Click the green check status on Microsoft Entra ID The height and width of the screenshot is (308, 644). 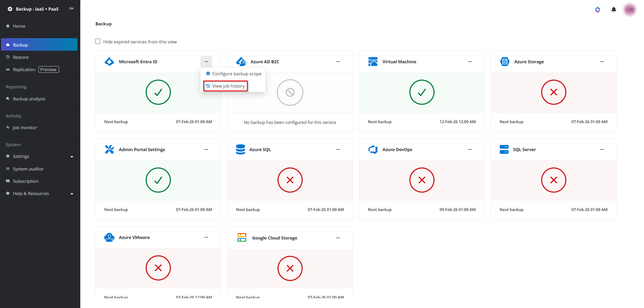(158, 92)
